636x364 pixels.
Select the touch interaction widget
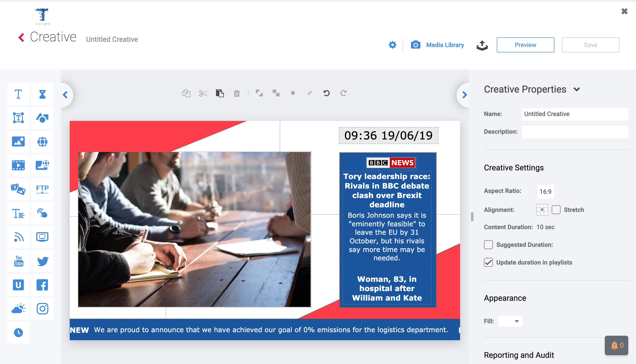(42, 213)
